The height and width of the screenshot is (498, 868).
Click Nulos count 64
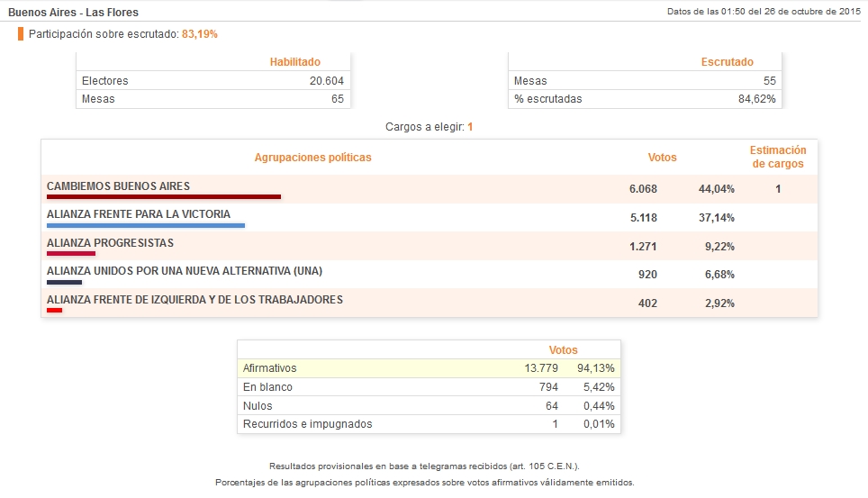pos(552,406)
